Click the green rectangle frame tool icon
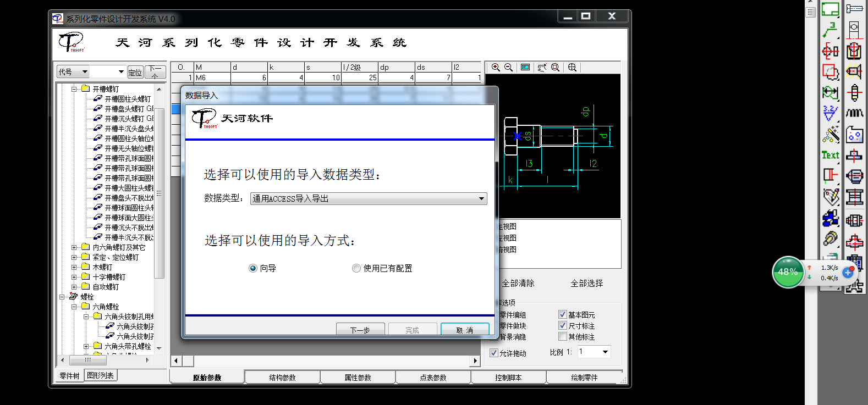The width and height of the screenshot is (868, 405). 830,9
